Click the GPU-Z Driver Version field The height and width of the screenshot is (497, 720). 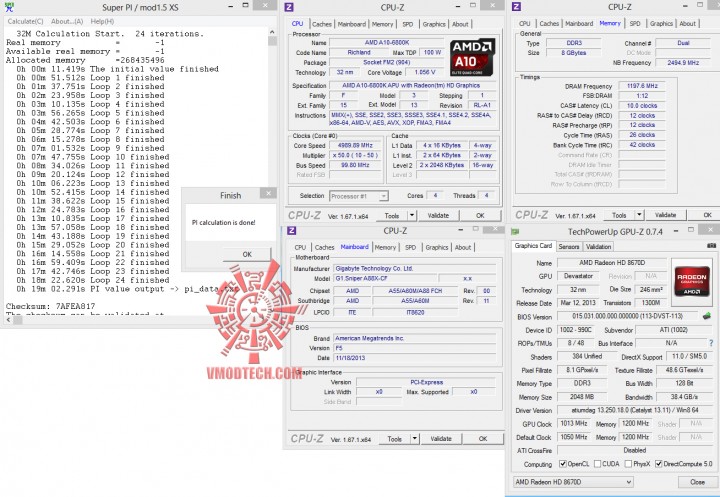pyautogui.click(x=635, y=410)
